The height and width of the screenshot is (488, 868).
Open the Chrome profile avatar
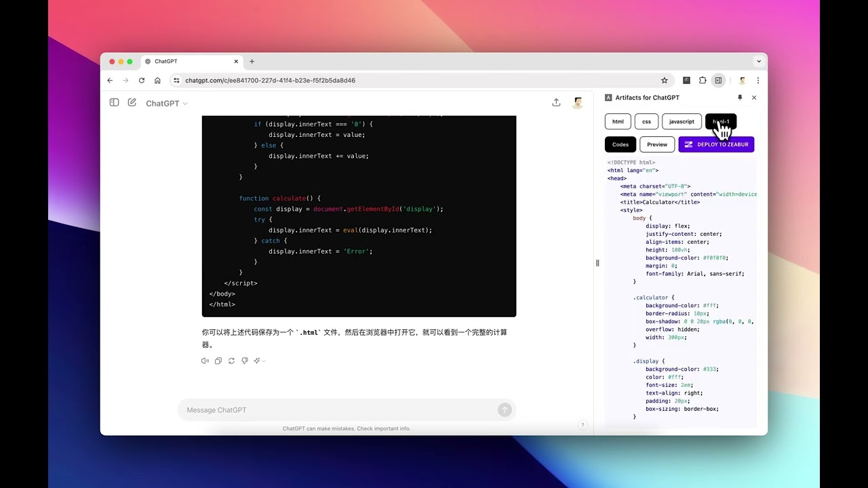pyautogui.click(x=742, y=80)
